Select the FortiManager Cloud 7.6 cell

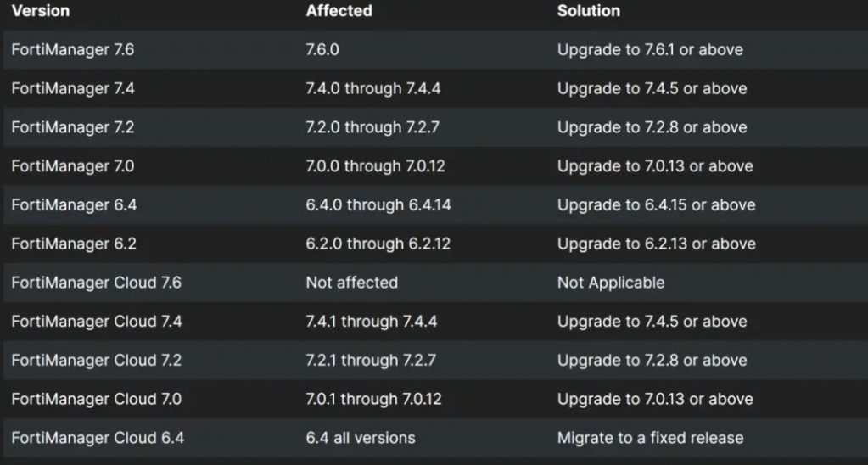click(x=96, y=283)
